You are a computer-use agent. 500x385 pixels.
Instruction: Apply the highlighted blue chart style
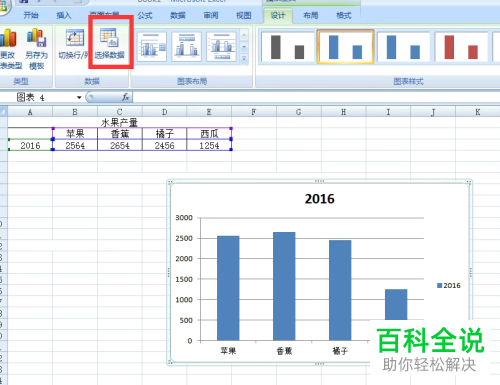click(345, 47)
